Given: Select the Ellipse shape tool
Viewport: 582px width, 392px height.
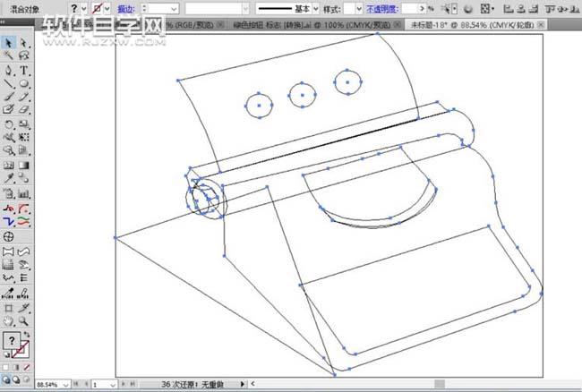Looking at the screenshot, I should click(x=24, y=83).
